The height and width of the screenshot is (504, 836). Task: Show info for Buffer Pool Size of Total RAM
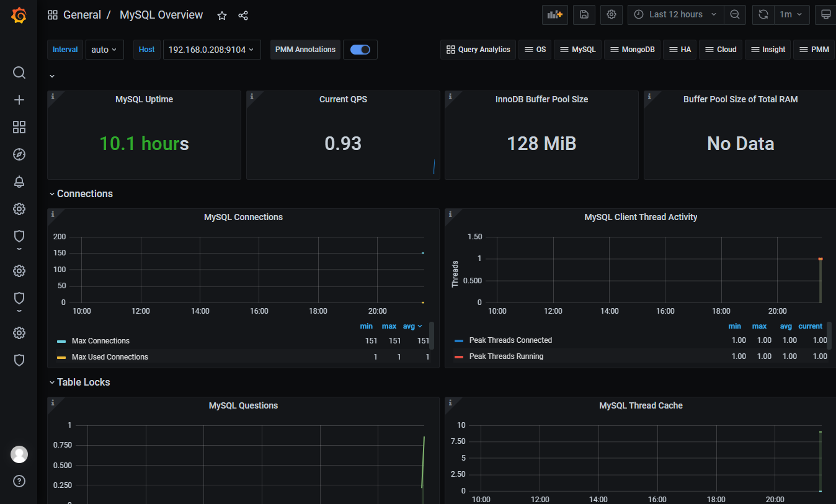click(x=649, y=96)
